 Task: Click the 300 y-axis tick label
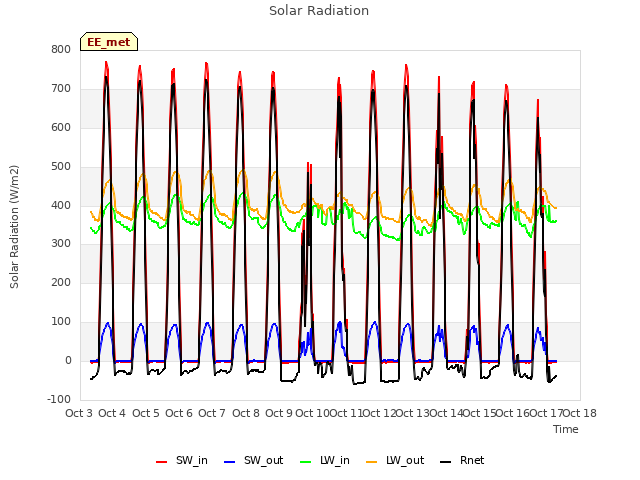(61, 244)
